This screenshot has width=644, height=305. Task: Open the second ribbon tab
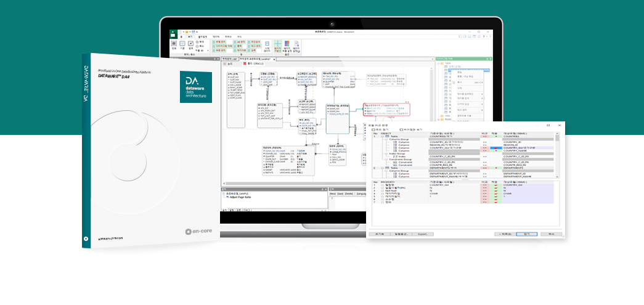coord(191,37)
